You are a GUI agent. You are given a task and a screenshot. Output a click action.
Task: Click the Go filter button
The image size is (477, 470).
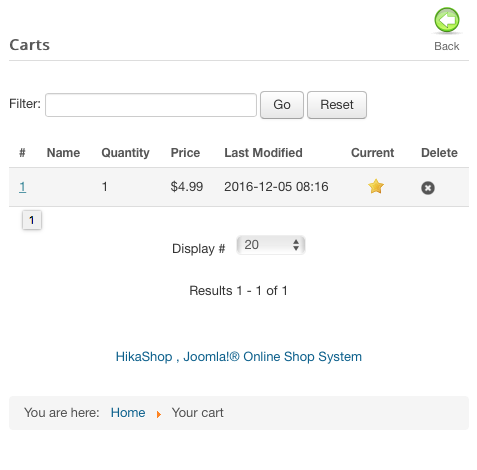click(282, 105)
